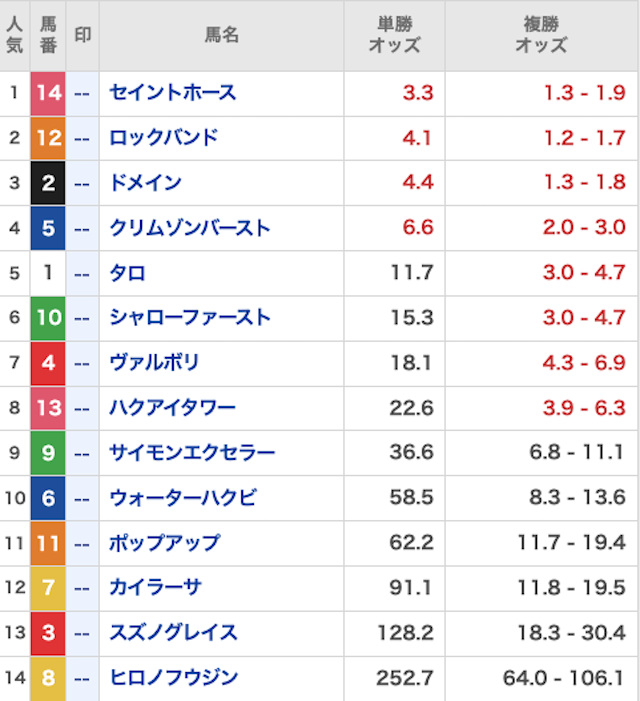Open the mark selector for セイントホース
640x701 pixels.
click(x=83, y=93)
